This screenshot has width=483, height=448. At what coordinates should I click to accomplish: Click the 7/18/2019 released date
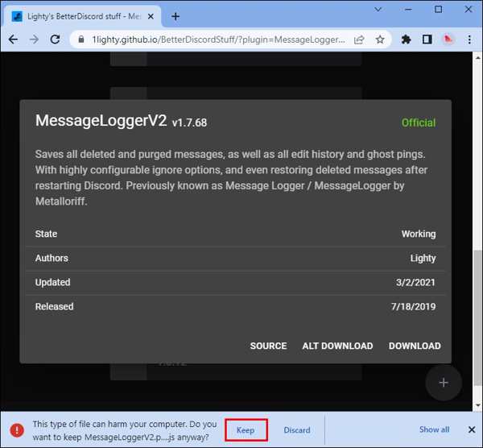413,306
